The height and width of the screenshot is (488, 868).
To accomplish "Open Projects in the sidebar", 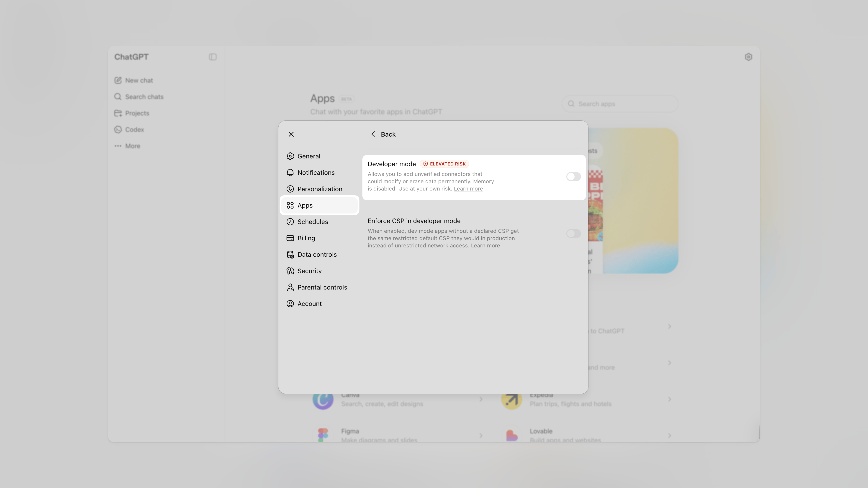I will pos(132,113).
